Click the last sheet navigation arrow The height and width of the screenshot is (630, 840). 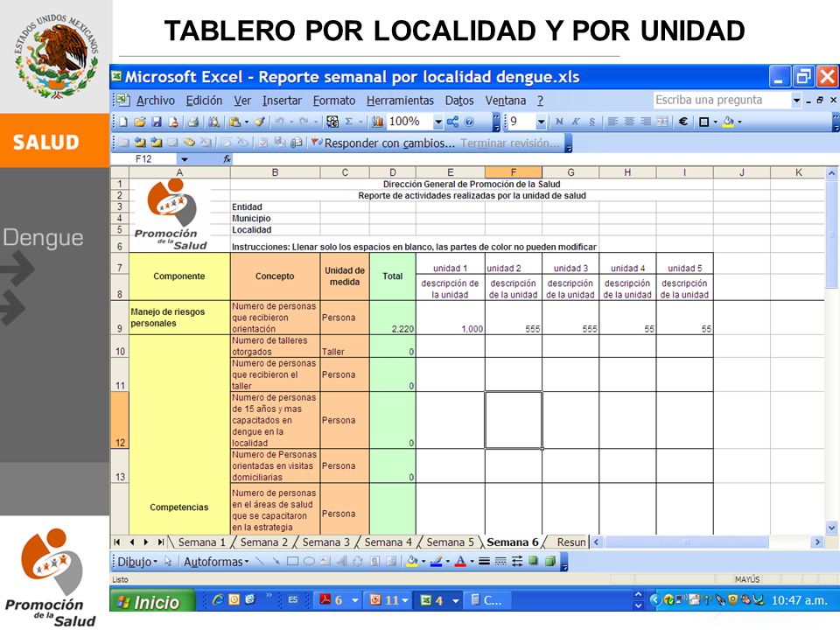click(160, 542)
